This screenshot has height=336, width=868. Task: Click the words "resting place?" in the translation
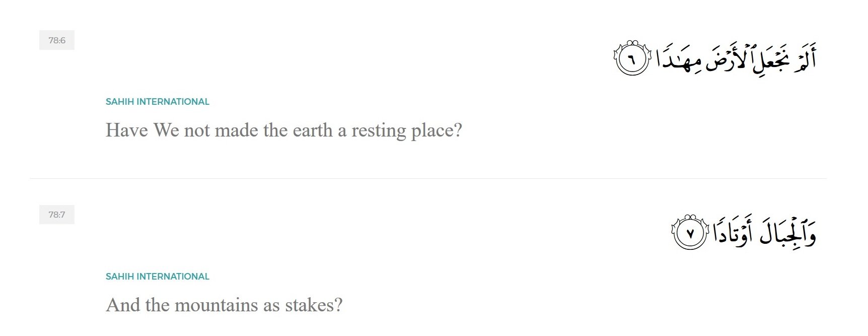pos(406,130)
